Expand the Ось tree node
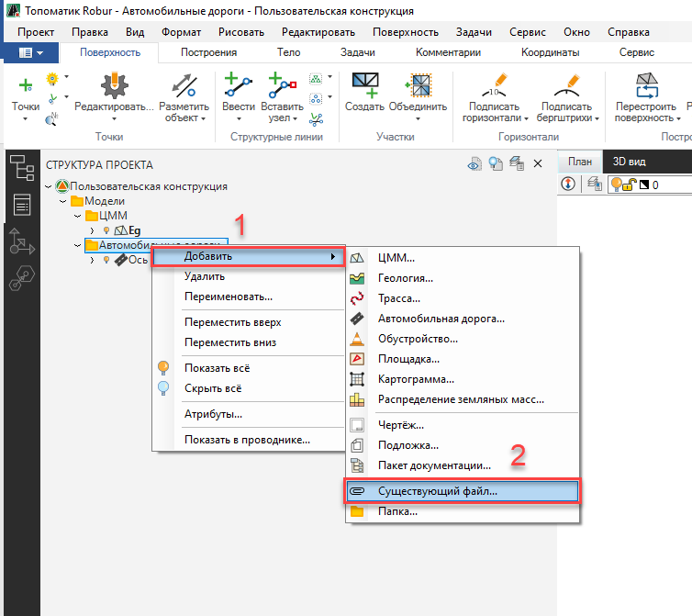 click(x=92, y=260)
